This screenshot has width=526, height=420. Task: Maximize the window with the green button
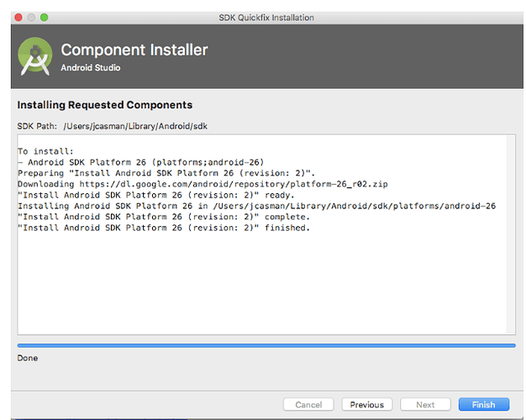click(x=44, y=17)
